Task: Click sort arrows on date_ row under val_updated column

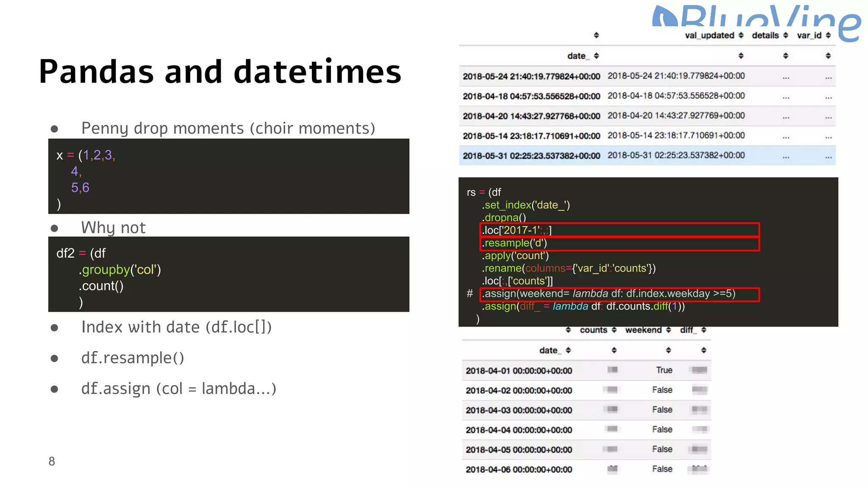Action: [x=741, y=56]
